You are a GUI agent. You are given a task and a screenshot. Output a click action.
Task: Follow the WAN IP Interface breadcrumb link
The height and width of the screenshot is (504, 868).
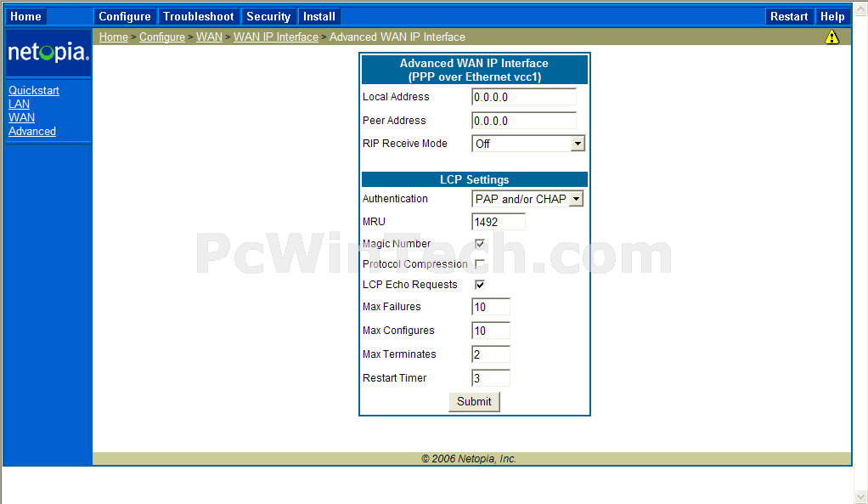point(276,37)
